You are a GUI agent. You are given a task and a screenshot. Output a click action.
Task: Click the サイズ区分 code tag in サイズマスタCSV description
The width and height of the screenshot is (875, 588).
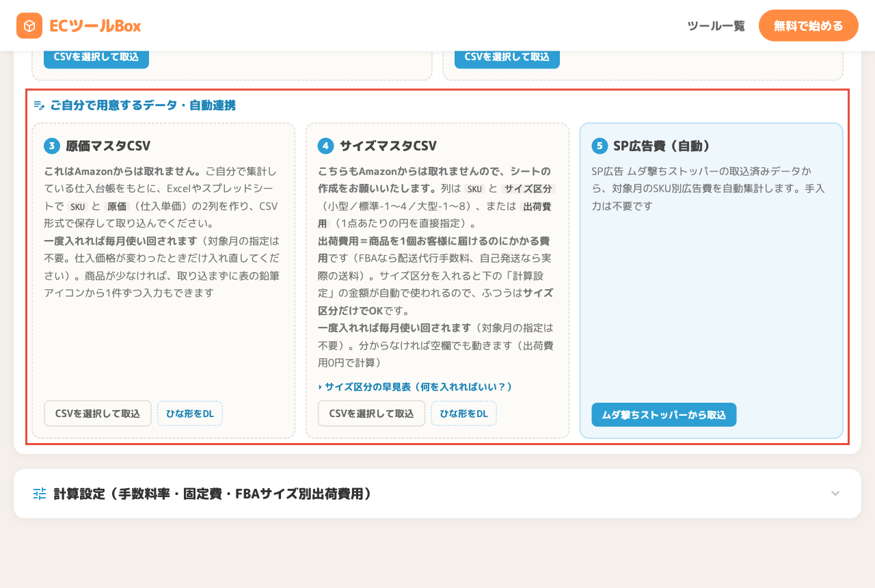[528, 189]
